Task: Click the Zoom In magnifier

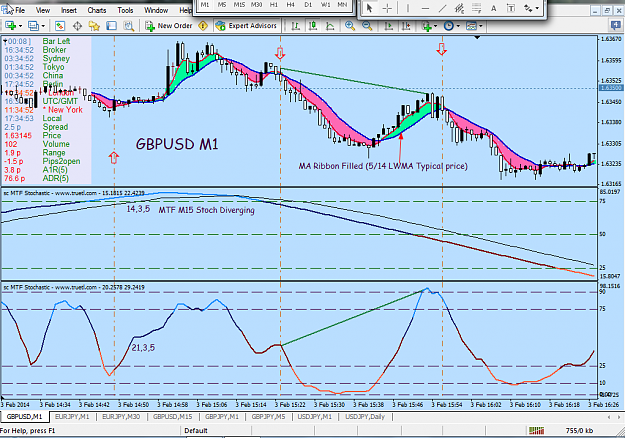Action: click(x=350, y=26)
